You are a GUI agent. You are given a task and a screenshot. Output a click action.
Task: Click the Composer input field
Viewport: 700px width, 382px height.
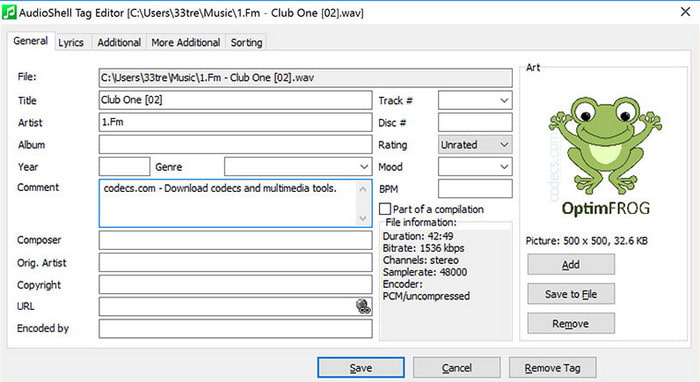(235, 240)
